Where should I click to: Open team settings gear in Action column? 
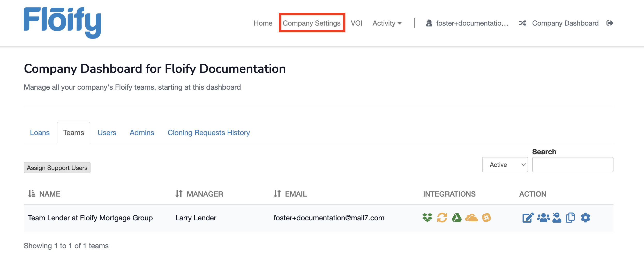(586, 218)
